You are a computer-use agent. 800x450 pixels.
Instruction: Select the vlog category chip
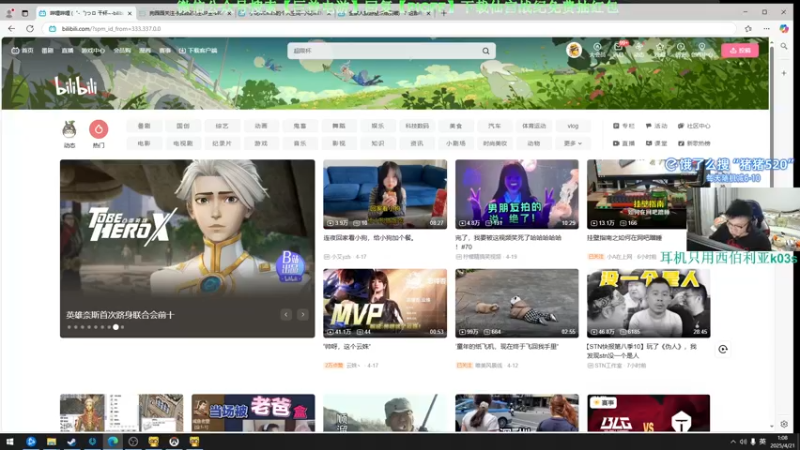(573, 126)
